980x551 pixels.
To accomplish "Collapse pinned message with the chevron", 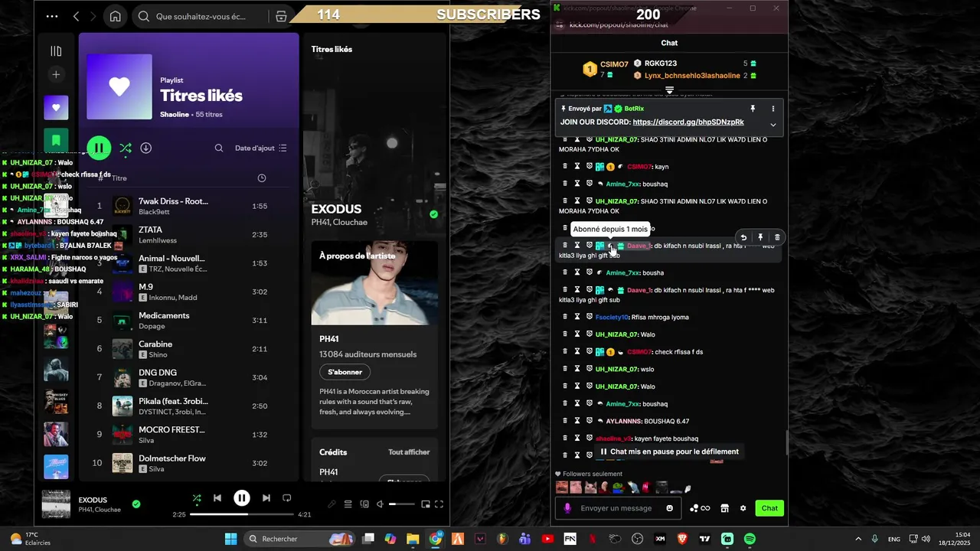I will pyautogui.click(x=773, y=125).
